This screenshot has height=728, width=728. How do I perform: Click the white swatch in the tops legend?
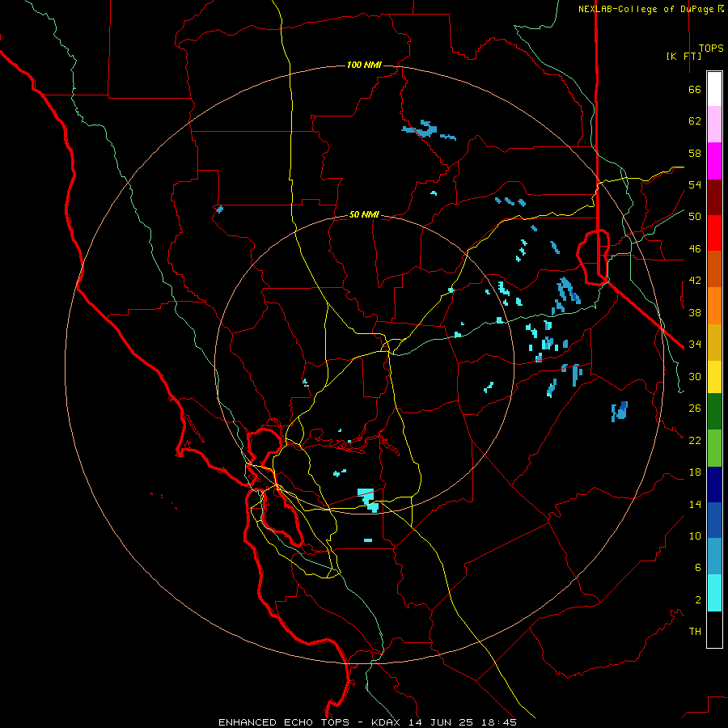coord(714,89)
